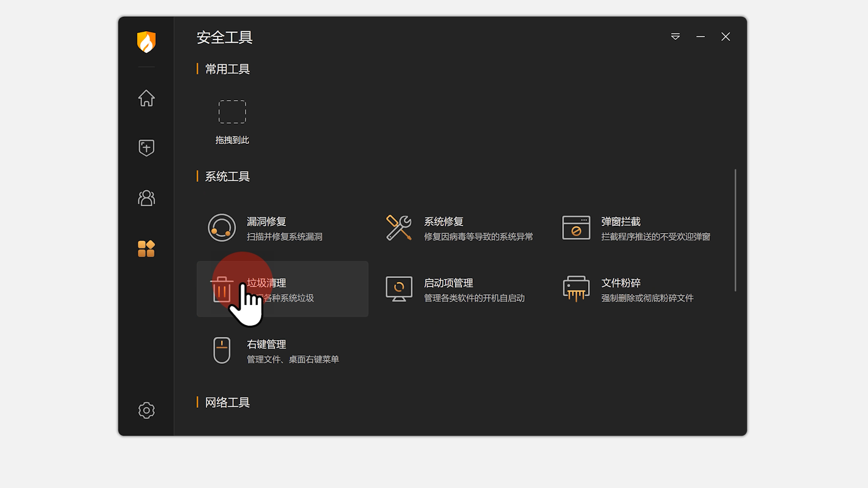Open the protection center people icon

point(146,198)
